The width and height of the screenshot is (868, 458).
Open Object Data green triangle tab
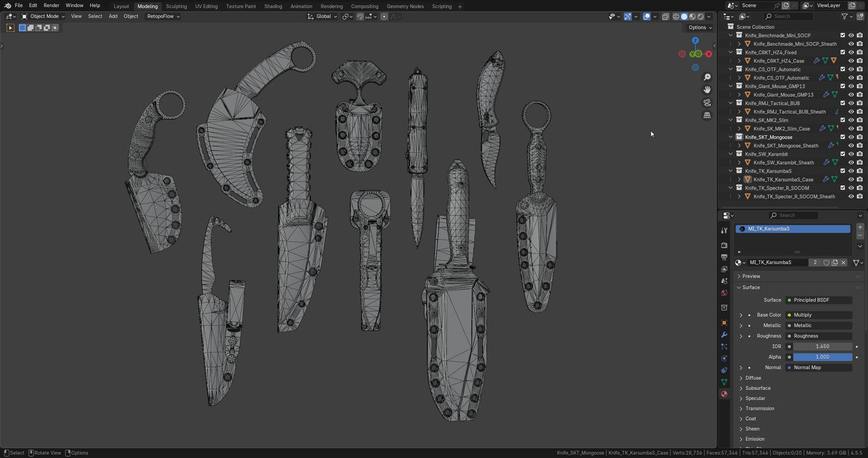[724, 382]
